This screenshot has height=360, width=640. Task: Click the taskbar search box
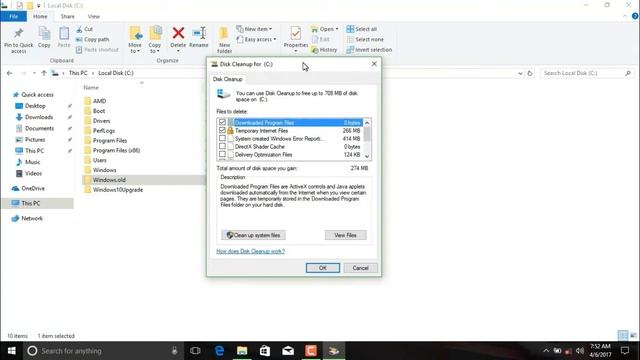[104, 351]
